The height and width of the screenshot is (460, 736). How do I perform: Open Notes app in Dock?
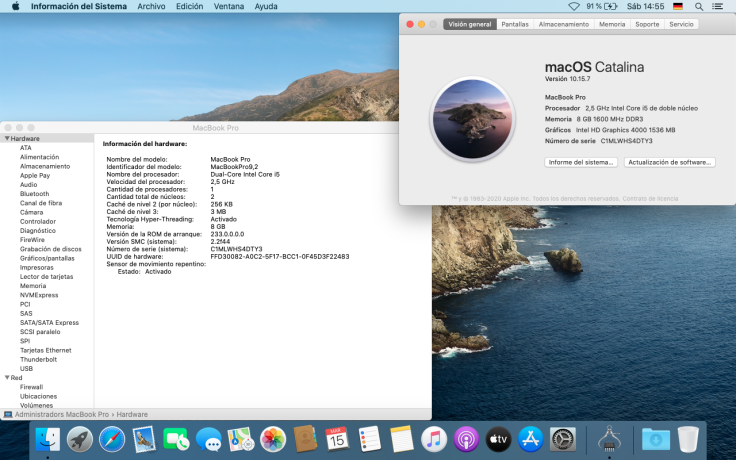402,439
